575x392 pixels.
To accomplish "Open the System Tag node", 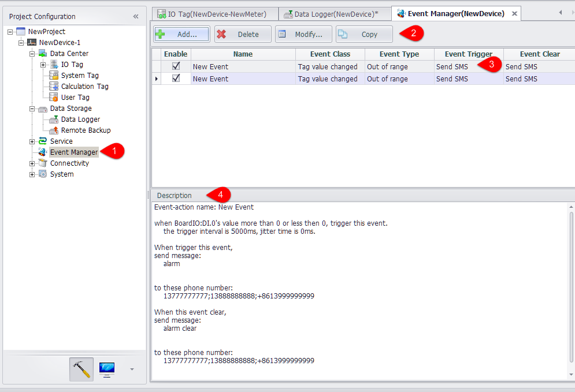I will [x=80, y=76].
